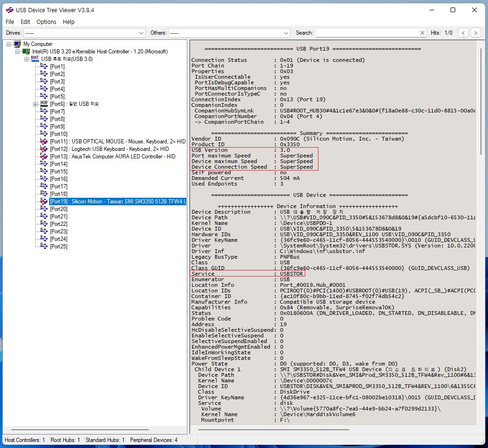This screenshot has height=448, width=488.
Task: Select the Port21 tree item
Action: [x=59, y=217]
